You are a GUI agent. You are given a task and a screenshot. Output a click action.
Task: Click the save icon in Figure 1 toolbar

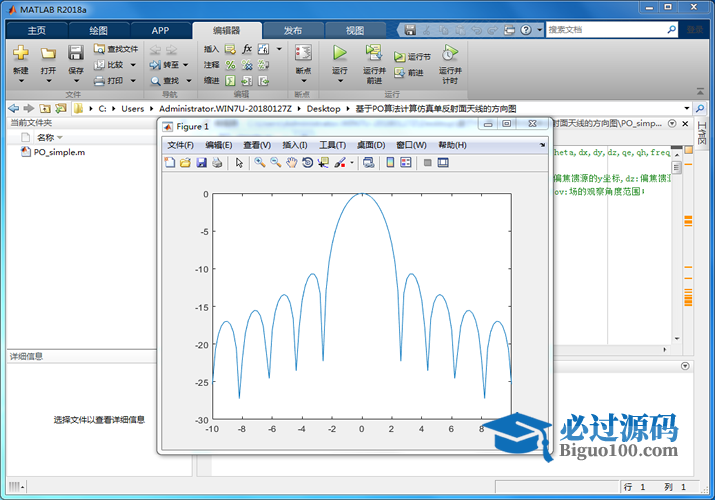[x=201, y=162]
